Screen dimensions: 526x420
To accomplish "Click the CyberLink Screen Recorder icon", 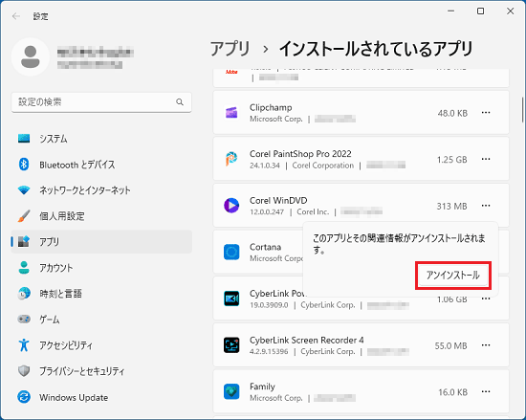I will pyautogui.click(x=231, y=344).
